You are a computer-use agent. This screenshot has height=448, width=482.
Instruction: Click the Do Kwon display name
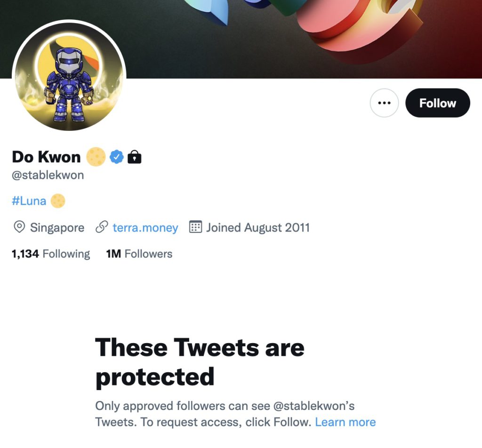pos(46,157)
